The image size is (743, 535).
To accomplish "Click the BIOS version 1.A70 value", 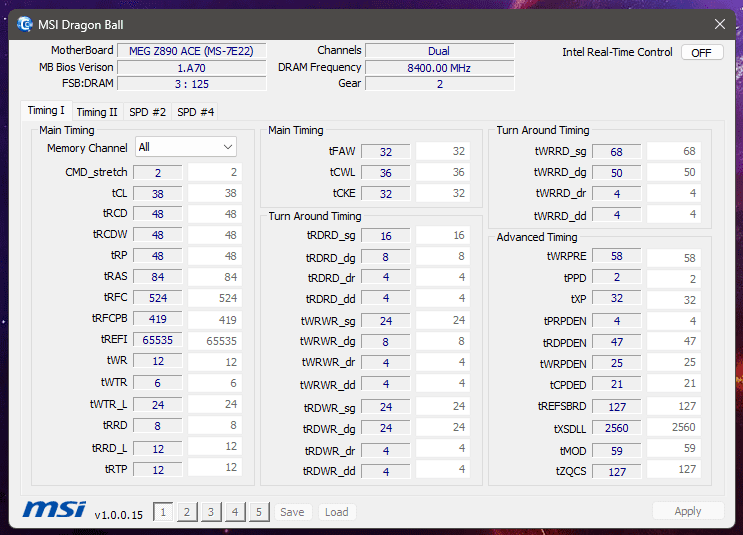I will [x=191, y=68].
